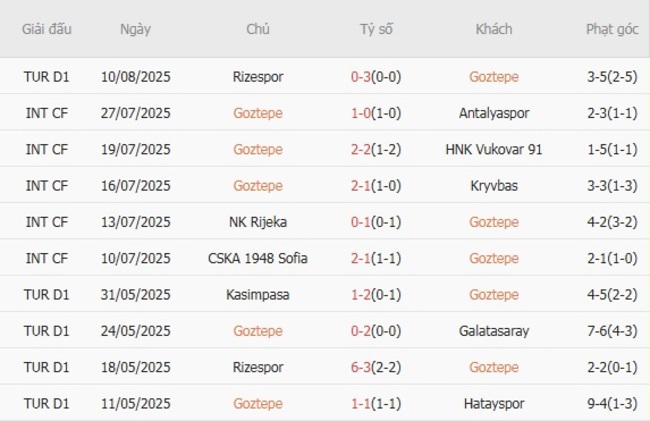Open the Antalyaspor team link

(494, 113)
